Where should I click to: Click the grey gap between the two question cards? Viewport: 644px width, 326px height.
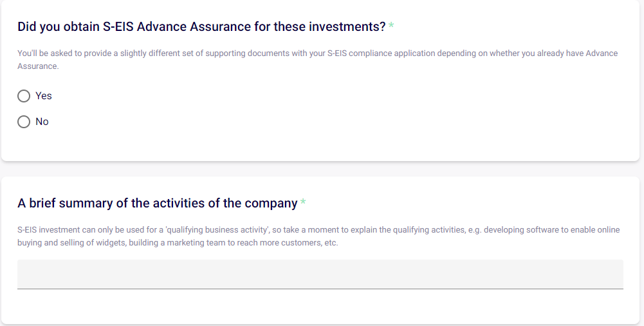(x=320, y=169)
